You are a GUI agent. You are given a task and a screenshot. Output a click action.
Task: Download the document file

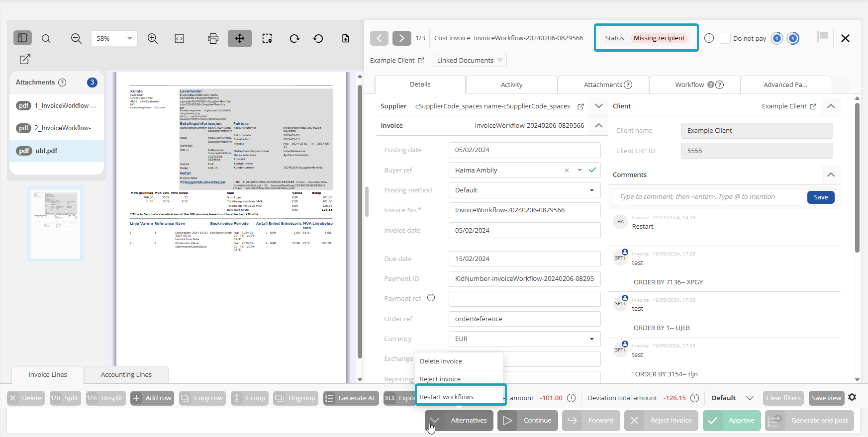point(346,38)
